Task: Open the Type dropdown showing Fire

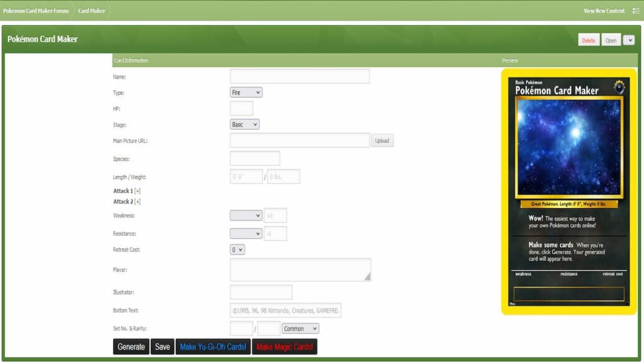Action: point(246,92)
